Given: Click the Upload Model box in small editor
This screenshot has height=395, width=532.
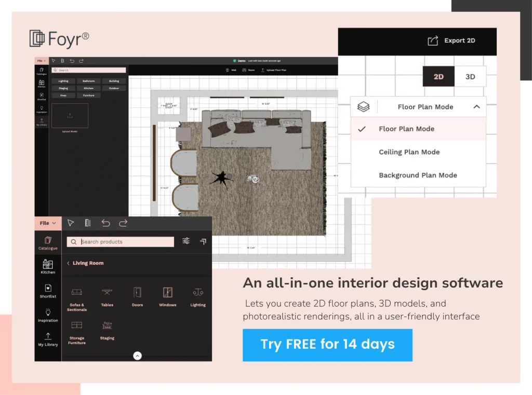Looking at the screenshot, I should [70, 116].
